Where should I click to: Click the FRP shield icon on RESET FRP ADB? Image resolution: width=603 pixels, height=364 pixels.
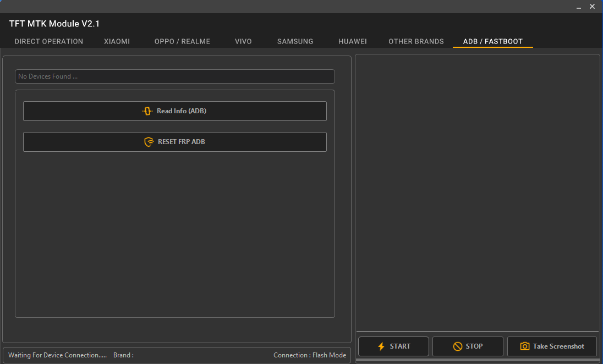point(148,141)
